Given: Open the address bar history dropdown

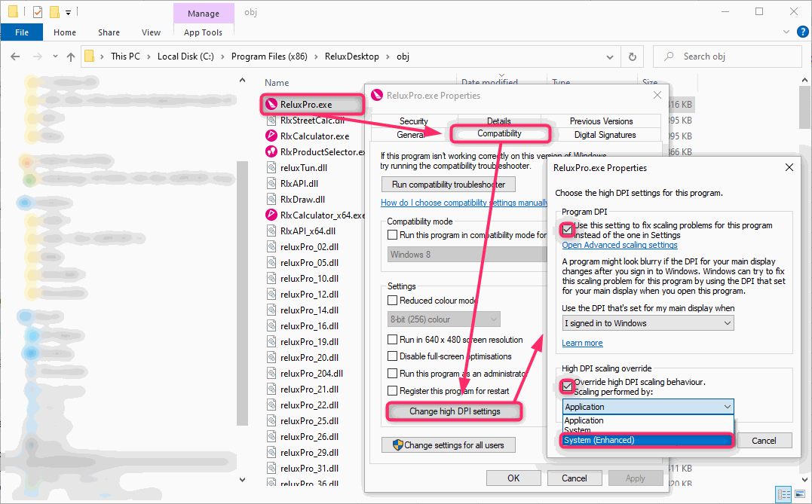Looking at the screenshot, I should point(610,56).
